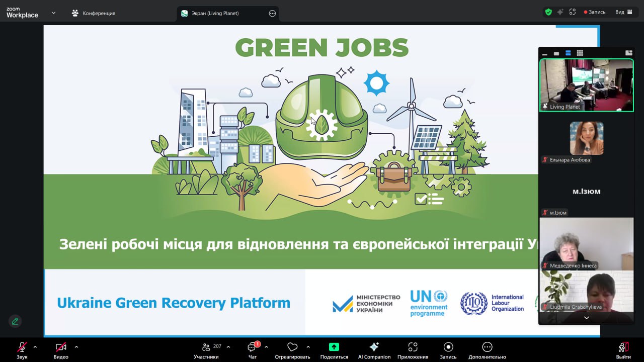Click the Ельнара Аюбова name label
The image size is (644, 362).
[x=570, y=160]
